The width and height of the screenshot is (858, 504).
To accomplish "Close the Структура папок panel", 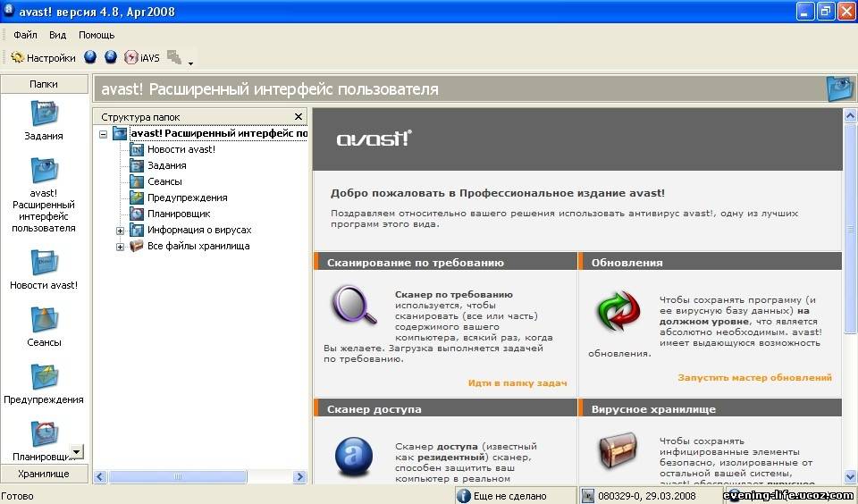I will [x=299, y=116].
